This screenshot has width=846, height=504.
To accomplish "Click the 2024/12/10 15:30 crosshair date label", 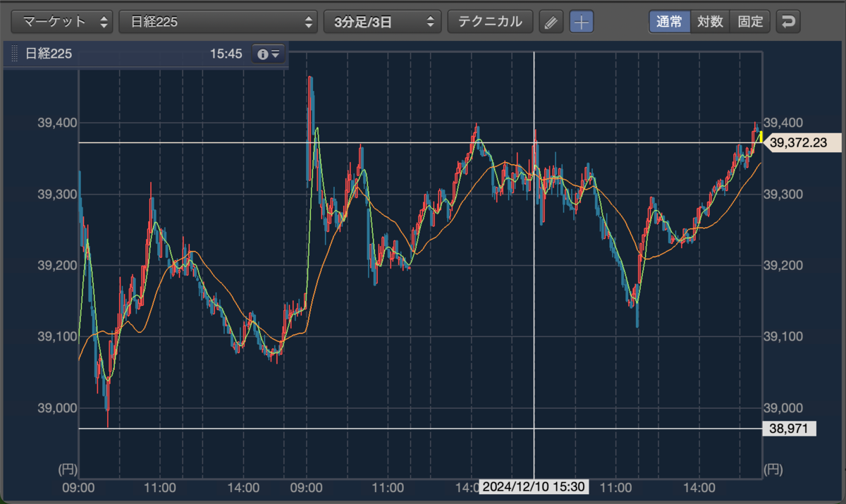I will click(x=534, y=486).
